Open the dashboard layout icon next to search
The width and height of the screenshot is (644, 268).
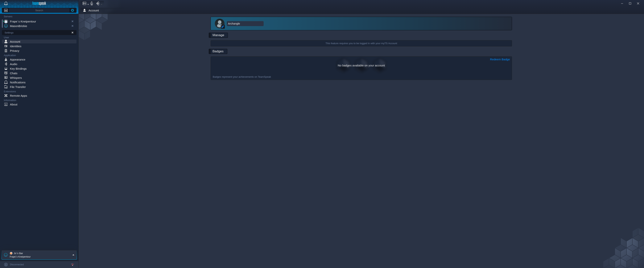pos(6,10)
